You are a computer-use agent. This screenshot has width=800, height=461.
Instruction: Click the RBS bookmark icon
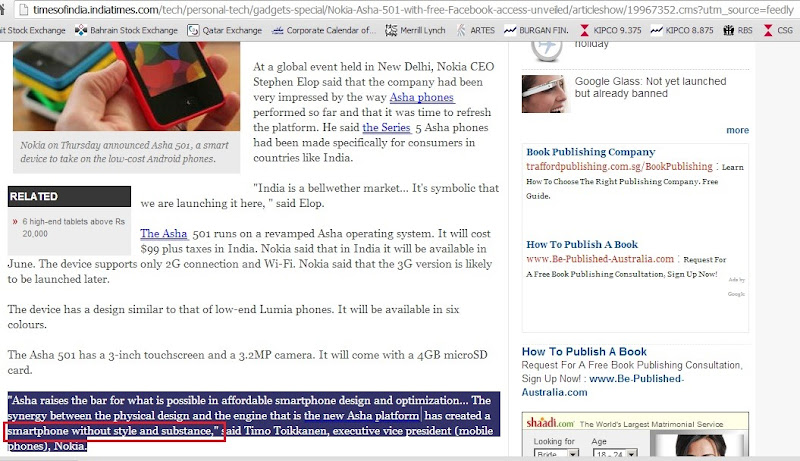point(729,31)
